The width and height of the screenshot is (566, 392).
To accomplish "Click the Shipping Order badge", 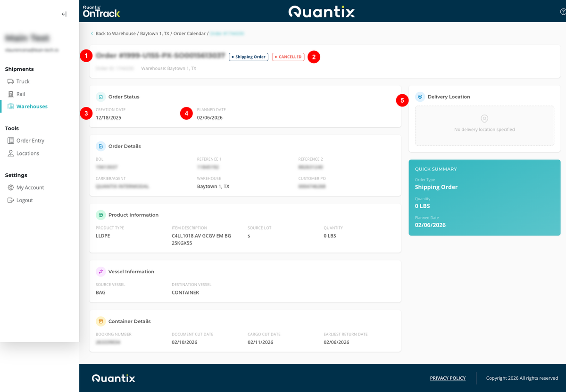I will [249, 57].
